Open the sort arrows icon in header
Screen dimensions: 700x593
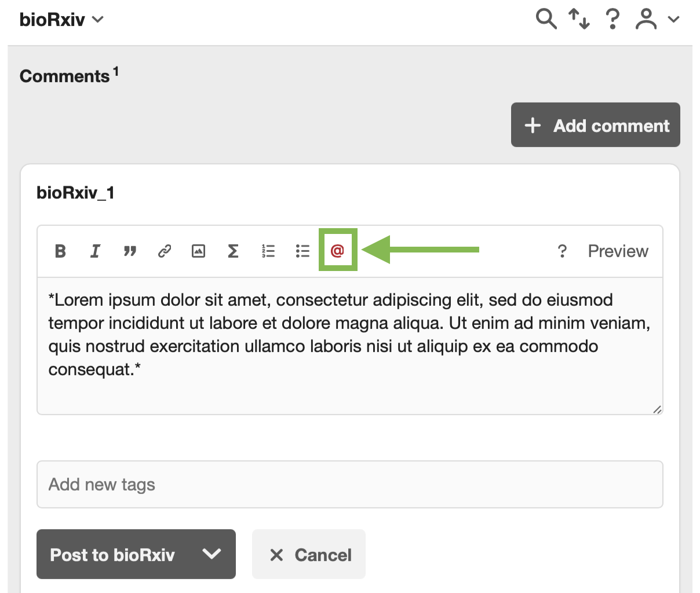click(579, 19)
